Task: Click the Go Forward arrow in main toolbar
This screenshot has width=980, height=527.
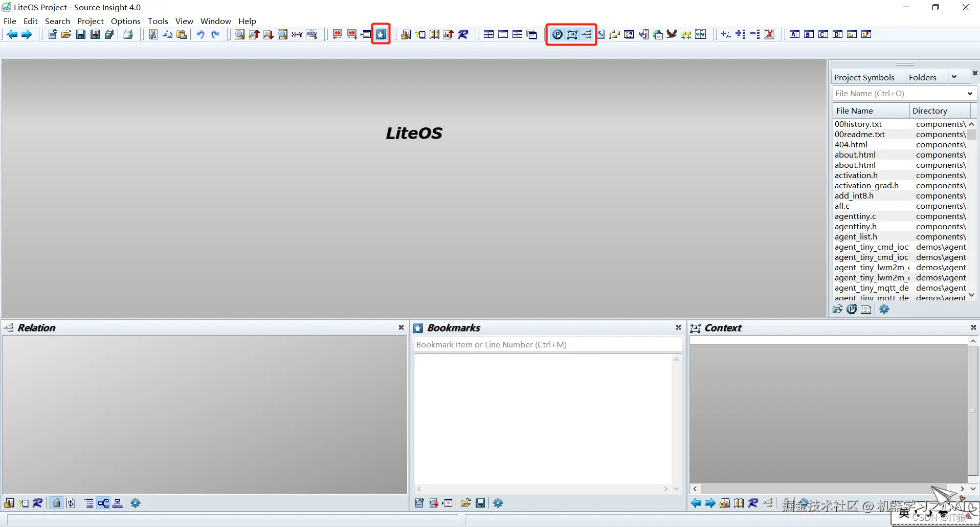Action: (x=26, y=34)
